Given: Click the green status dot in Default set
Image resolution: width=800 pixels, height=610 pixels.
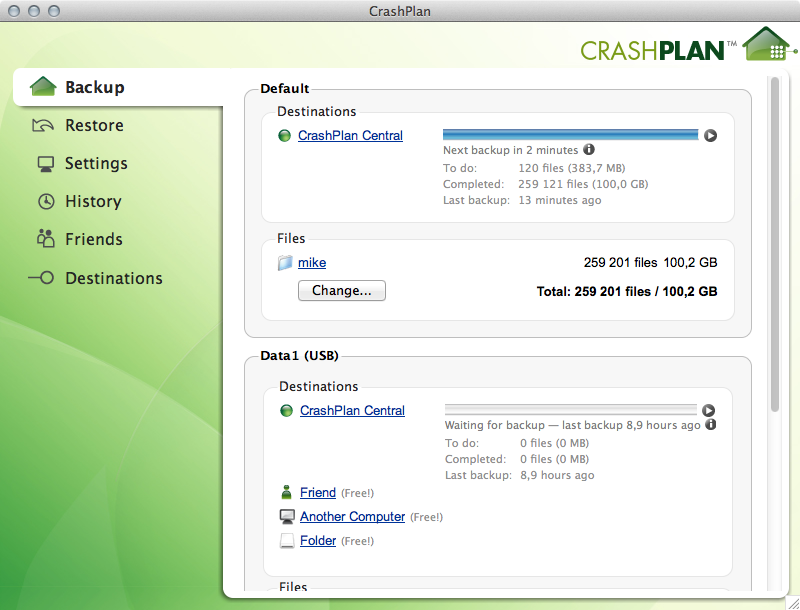Looking at the screenshot, I should click(x=284, y=136).
